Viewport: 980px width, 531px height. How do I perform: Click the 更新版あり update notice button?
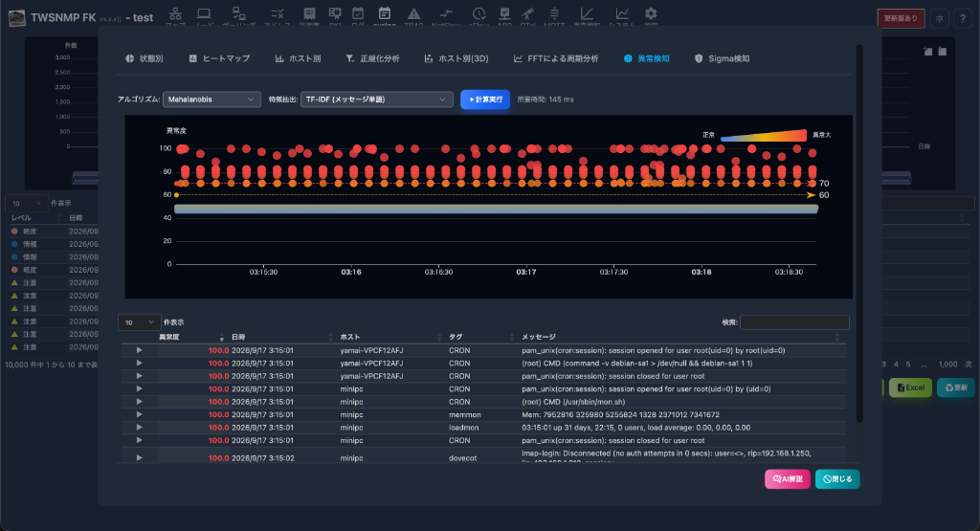(x=901, y=18)
